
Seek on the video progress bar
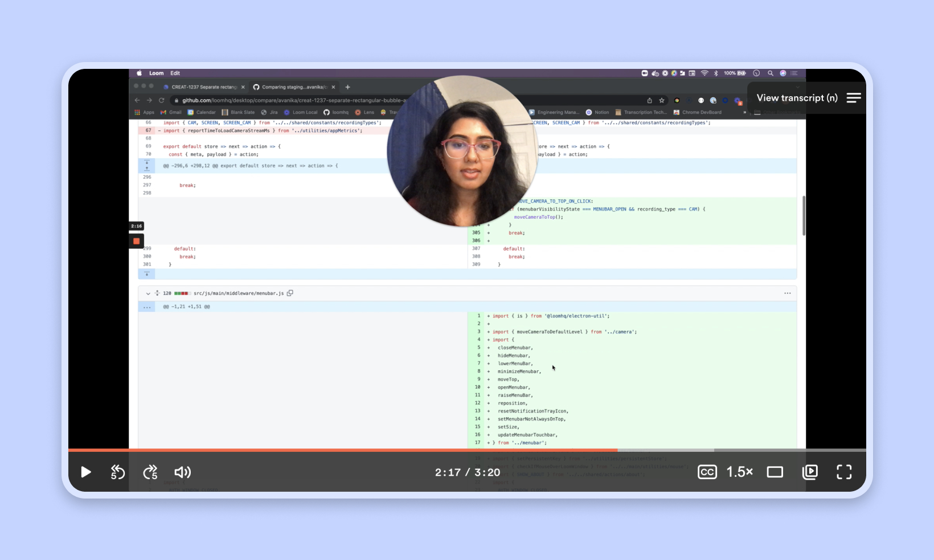467,450
